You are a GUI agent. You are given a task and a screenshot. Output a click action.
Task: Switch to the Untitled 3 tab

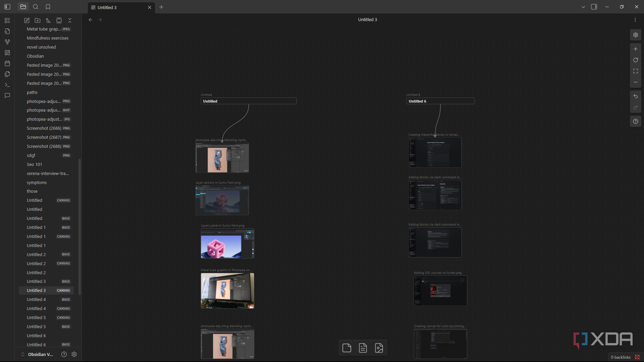121,7
